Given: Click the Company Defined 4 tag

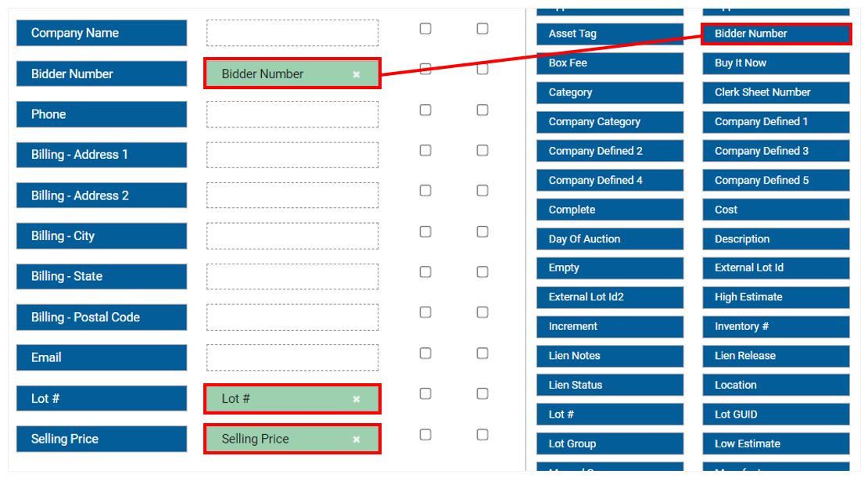Looking at the screenshot, I should (610, 181).
